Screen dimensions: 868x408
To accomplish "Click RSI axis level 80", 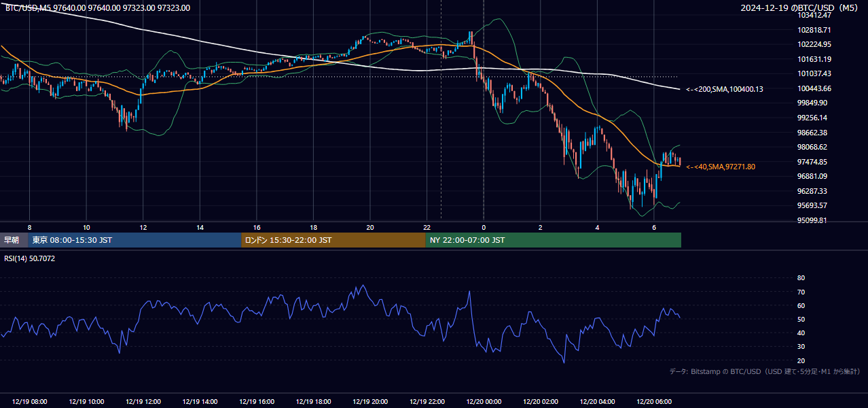I will pyautogui.click(x=801, y=278).
